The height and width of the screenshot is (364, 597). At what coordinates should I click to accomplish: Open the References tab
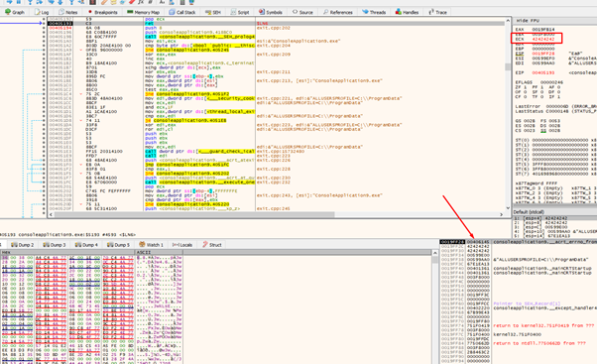coord(338,12)
